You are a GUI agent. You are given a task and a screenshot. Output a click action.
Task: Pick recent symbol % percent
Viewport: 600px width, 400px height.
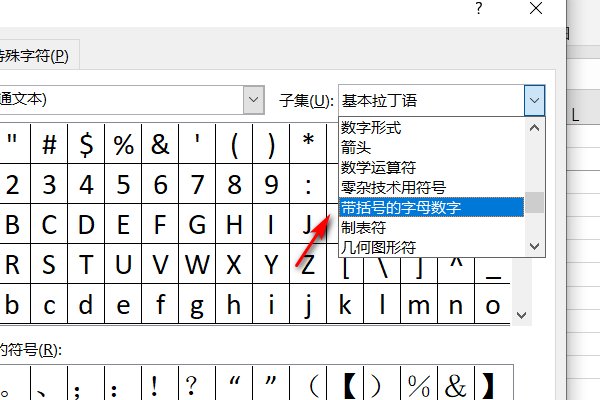pyautogui.click(x=419, y=383)
